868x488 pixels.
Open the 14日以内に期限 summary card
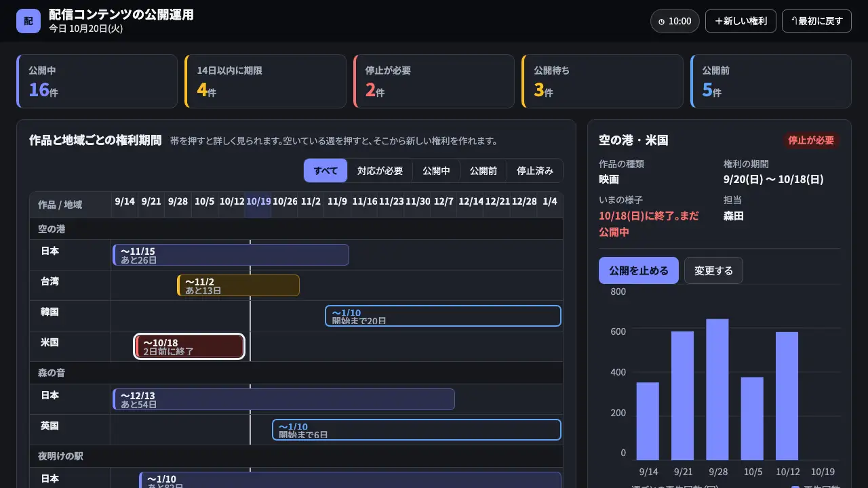click(265, 81)
